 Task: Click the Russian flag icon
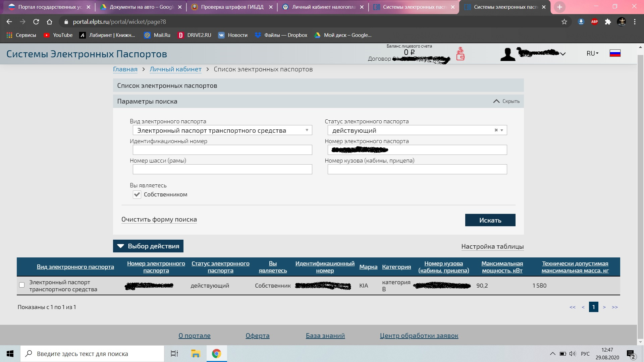tap(615, 53)
